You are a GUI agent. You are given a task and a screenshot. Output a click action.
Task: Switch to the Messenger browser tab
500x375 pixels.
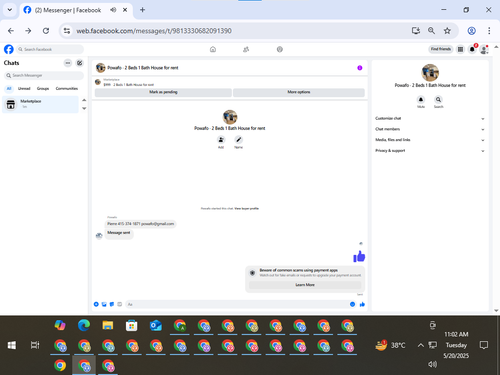tap(68, 10)
